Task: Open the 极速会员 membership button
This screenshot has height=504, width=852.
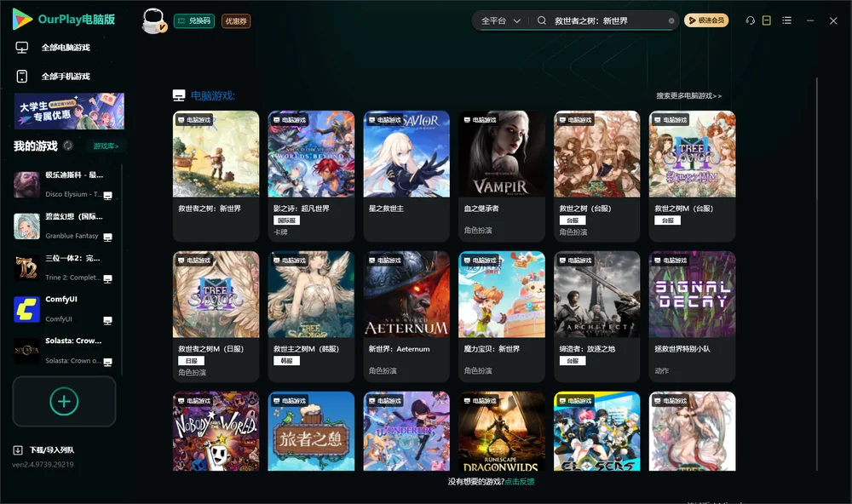Action: (706, 20)
